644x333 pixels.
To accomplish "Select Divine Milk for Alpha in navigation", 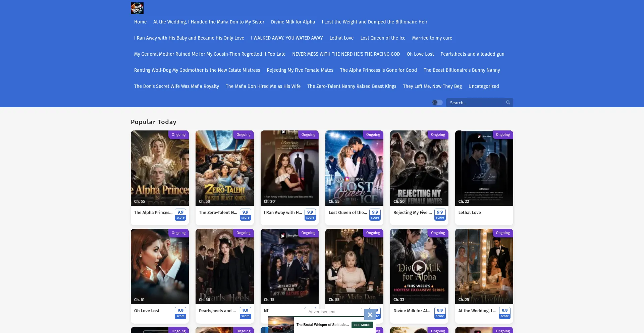I will pyautogui.click(x=293, y=22).
